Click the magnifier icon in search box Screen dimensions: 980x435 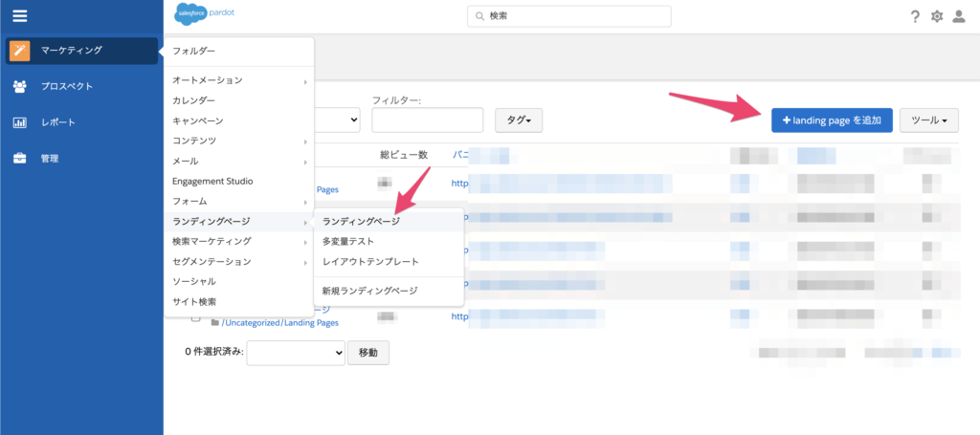pos(480,17)
